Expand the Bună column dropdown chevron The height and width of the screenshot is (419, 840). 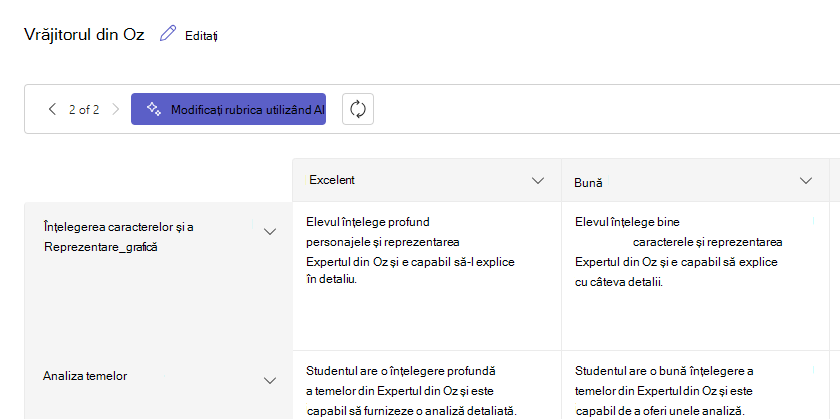[806, 181]
